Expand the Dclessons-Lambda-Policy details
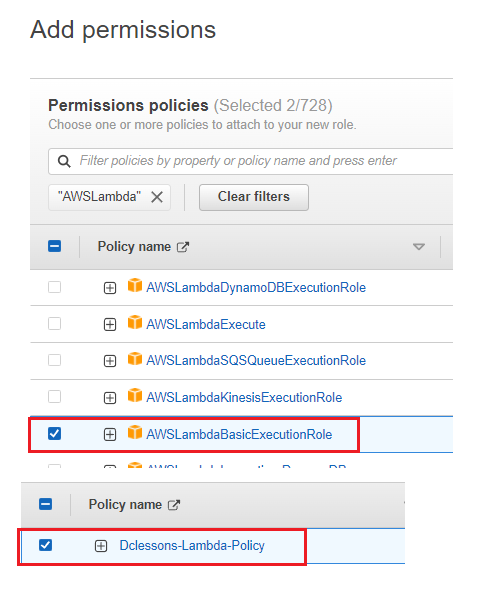The image size is (478, 611). coord(101,546)
